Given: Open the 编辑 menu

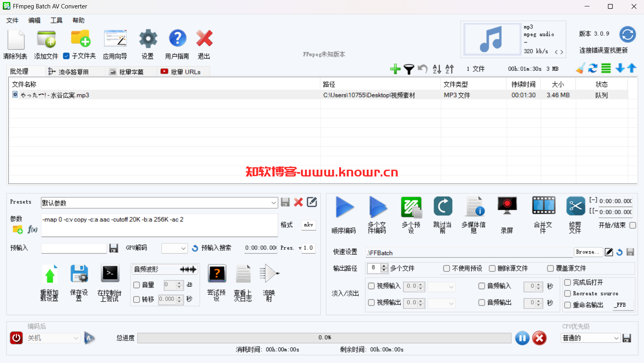Looking at the screenshot, I should (x=35, y=20).
